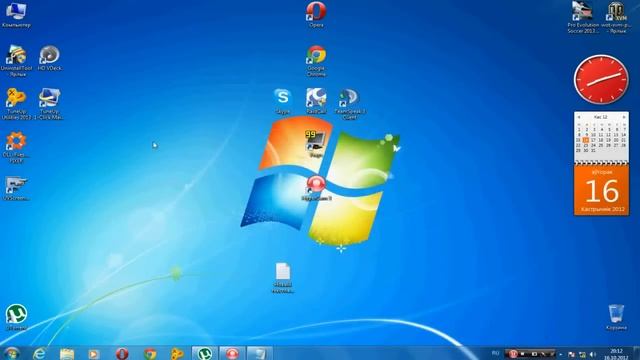Open the Computer desktop icon

pyautogui.click(x=16, y=14)
